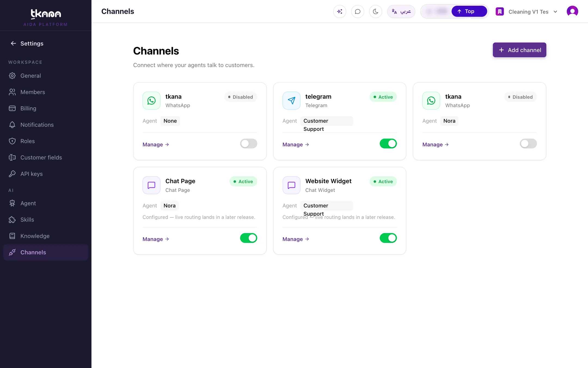Enable the tkana WhatsApp channel with agent Nora
The height and width of the screenshot is (368, 588).
pos(528,144)
